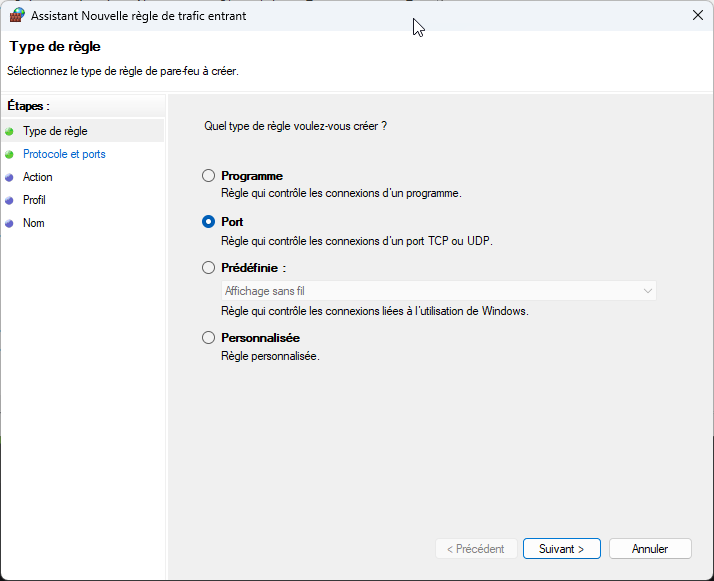Viewport: 714px width, 581px height.
Task: Click the Nom step label
Action: click(x=34, y=223)
